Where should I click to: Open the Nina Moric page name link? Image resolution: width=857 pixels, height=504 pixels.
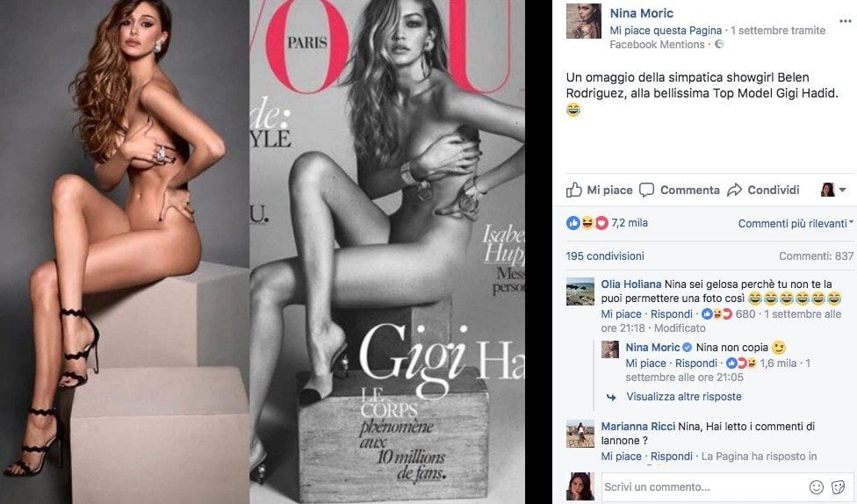click(641, 13)
